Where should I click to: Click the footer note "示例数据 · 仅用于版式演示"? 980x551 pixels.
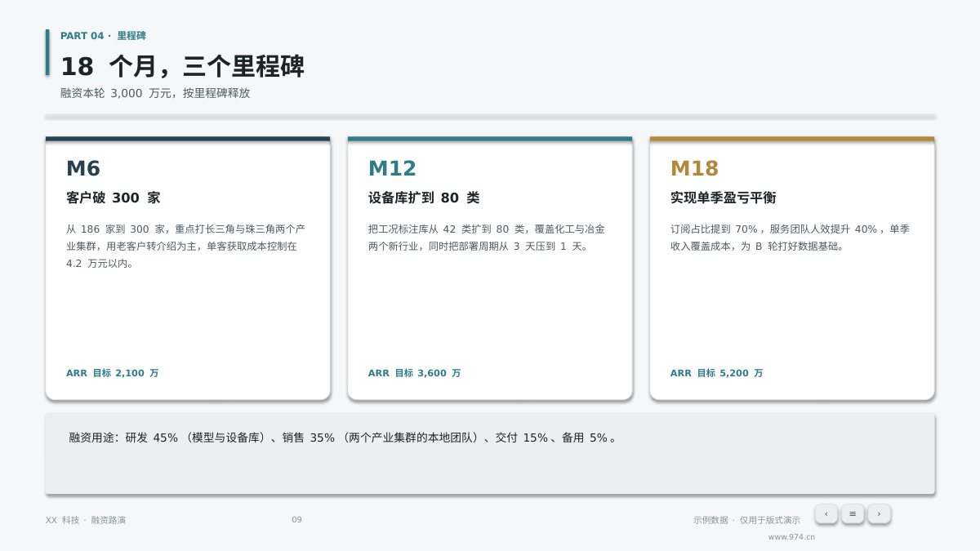tap(746, 520)
